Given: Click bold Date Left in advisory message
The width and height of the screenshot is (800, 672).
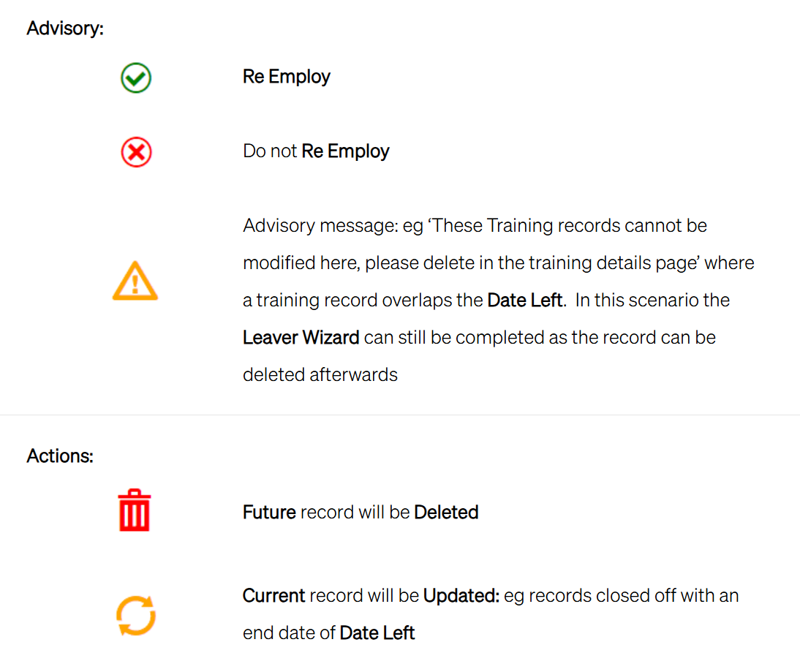Looking at the screenshot, I should (x=525, y=300).
